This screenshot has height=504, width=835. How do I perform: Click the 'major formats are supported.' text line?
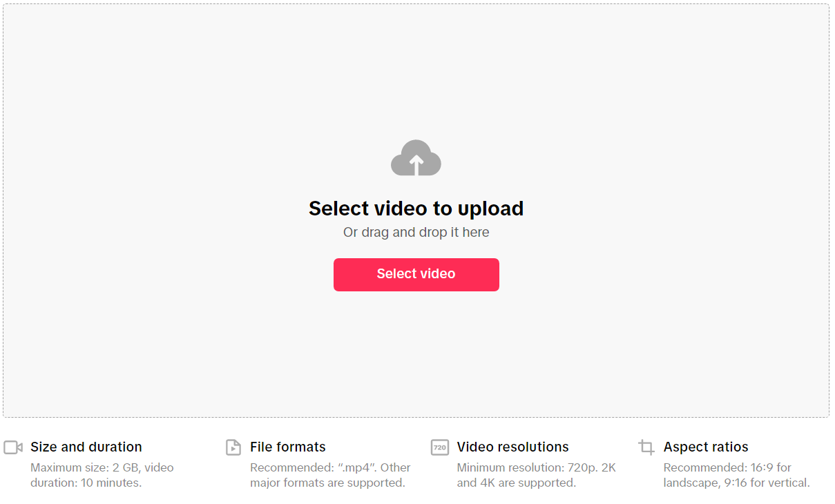(x=327, y=483)
